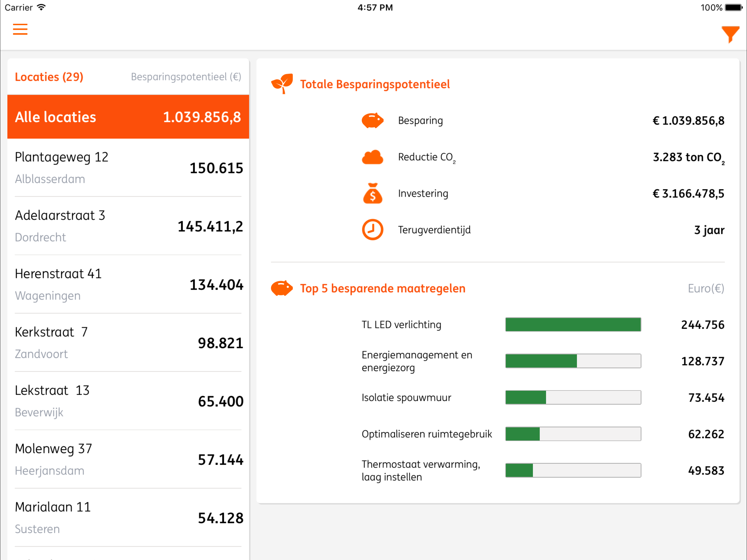
Task: Select the Alle locaties row
Action: [x=128, y=117]
